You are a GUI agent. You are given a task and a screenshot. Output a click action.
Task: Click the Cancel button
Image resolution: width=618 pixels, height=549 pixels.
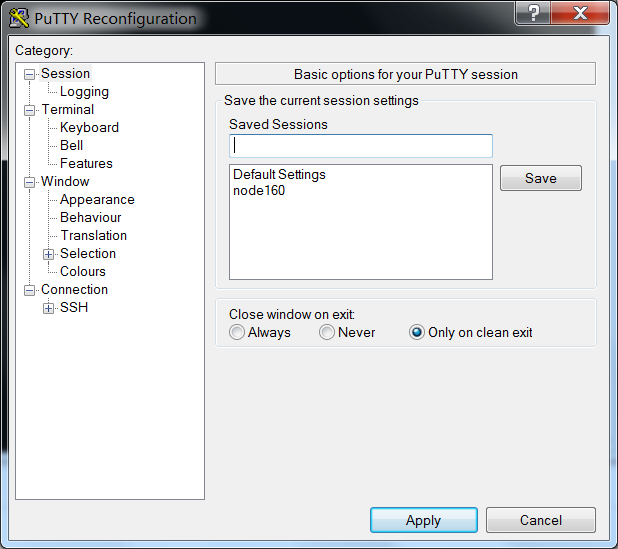541,520
